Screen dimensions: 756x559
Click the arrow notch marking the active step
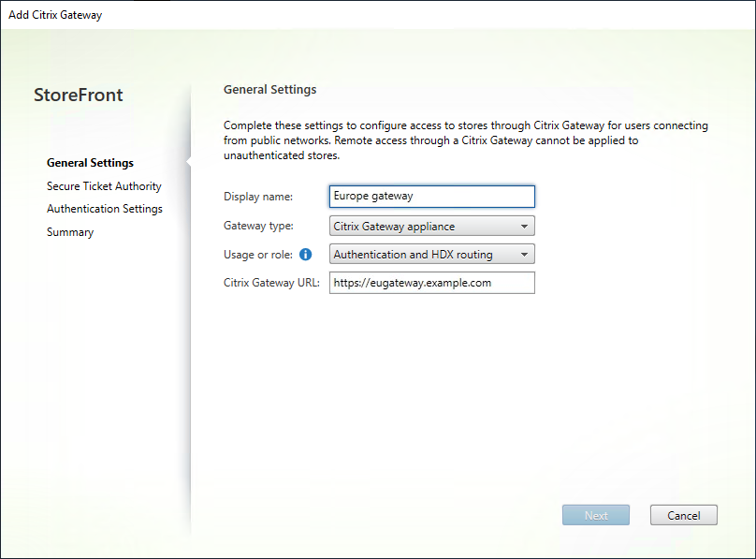coord(188,163)
